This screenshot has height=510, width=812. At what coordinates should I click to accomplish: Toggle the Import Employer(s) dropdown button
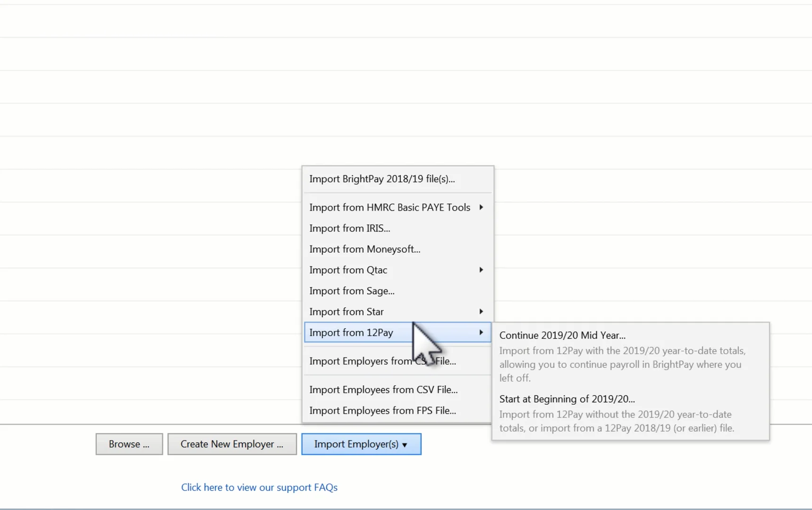[x=361, y=444]
